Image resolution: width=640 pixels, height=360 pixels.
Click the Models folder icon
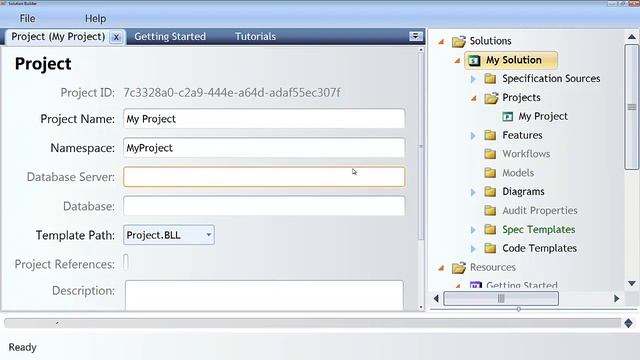(x=490, y=173)
